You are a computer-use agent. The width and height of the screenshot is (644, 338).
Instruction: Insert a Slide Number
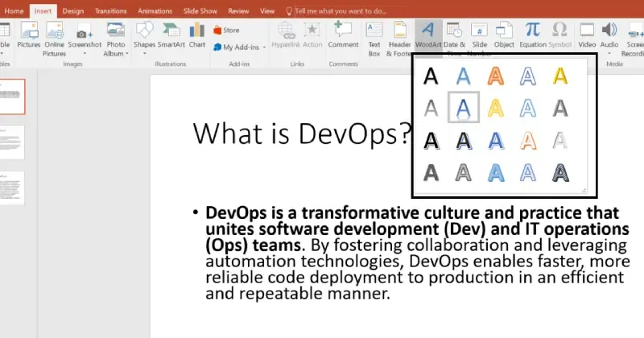point(479,36)
